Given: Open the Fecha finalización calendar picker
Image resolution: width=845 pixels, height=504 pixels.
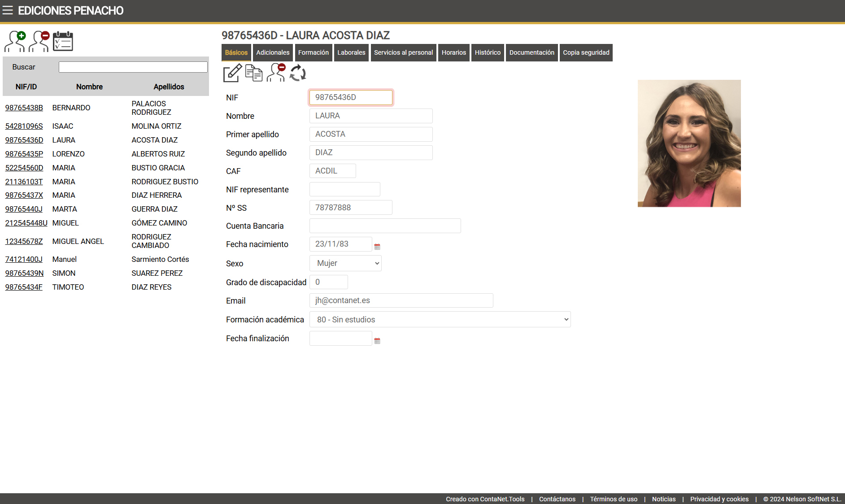Looking at the screenshot, I should [377, 341].
